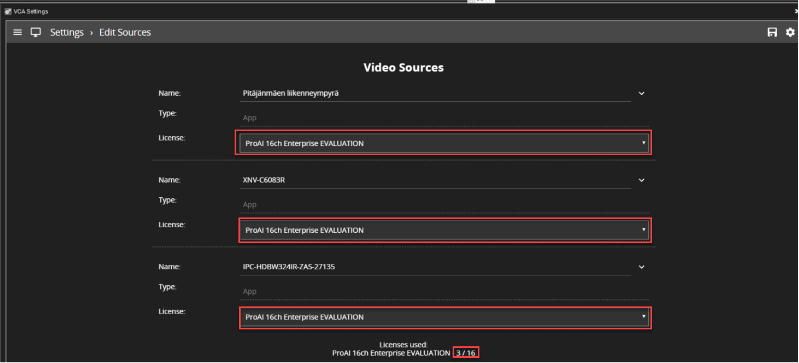Open the gear settings icon in header
Viewport: 799px width, 363px height.
click(790, 32)
